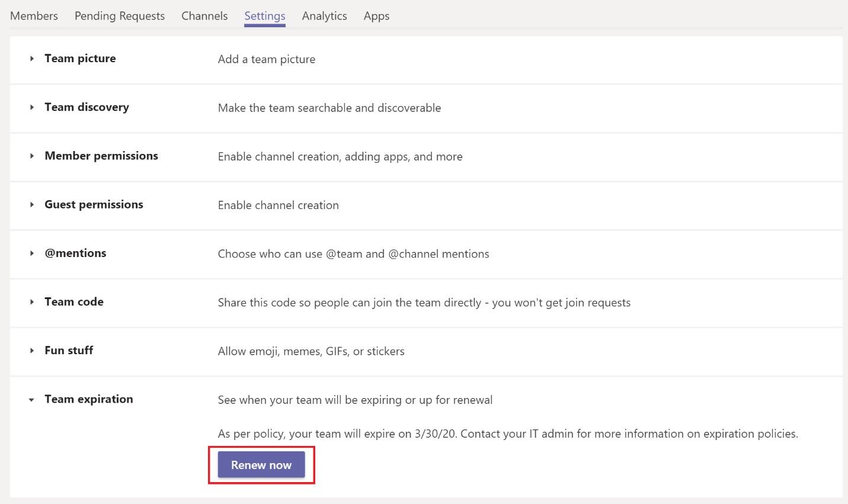Expand the Member permissions section

32,156
